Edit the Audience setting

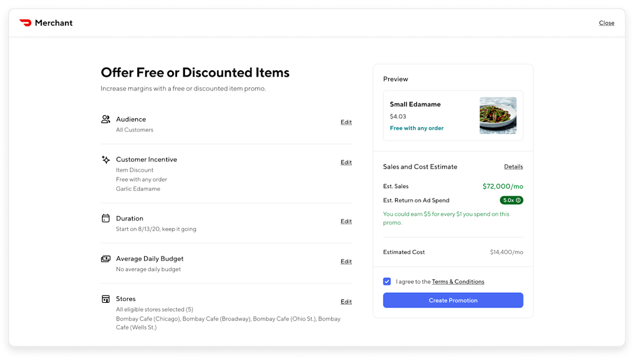tap(346, 122)
